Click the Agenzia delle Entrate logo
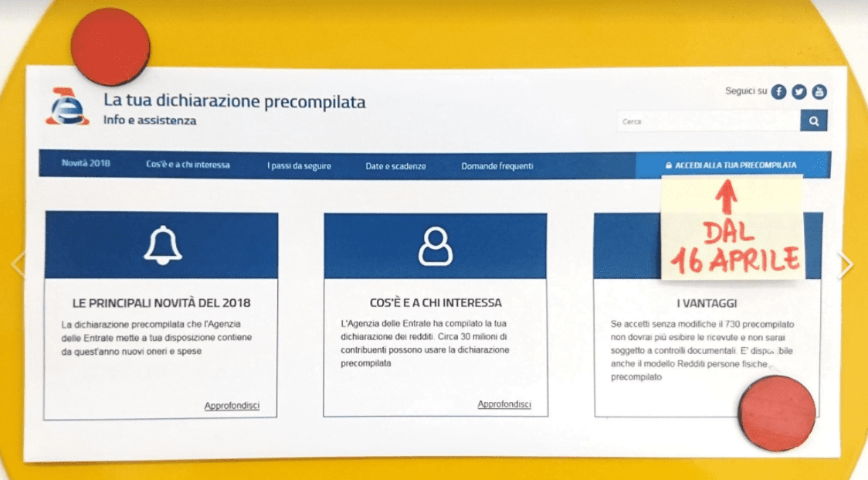The image size is (868, 480). click(67, 107)
